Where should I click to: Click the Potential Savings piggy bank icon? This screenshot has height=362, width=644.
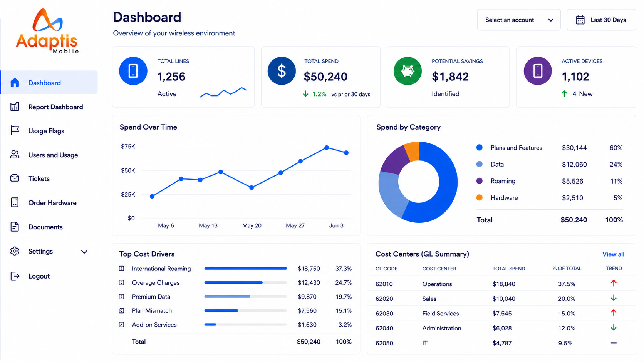(408, 71)
